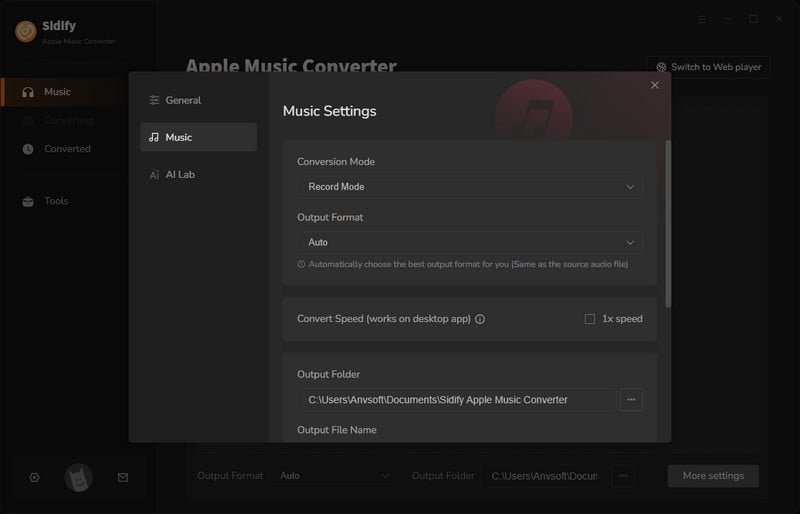Click the Converted clock icon
This screenshot has height=514, width=800.
tap(28, 149)
